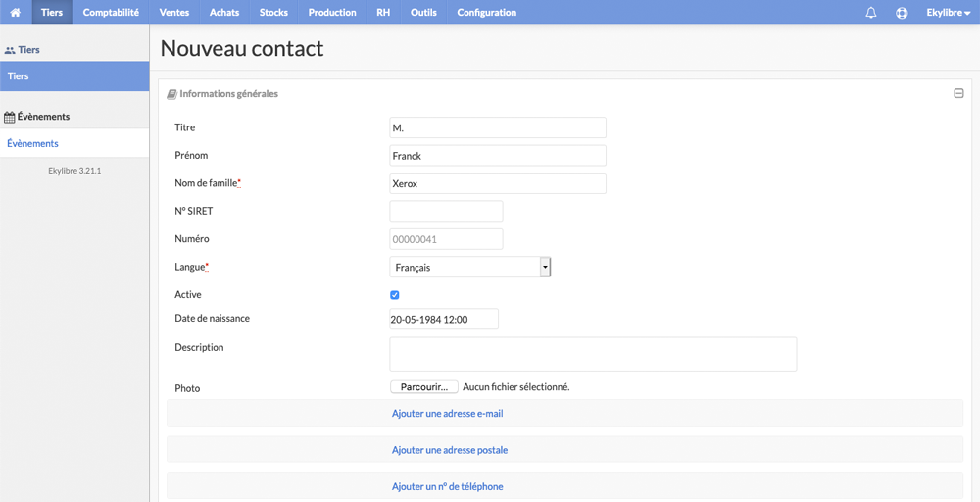
Task: Open the Comptabilité menu
Action: point(111,13)
